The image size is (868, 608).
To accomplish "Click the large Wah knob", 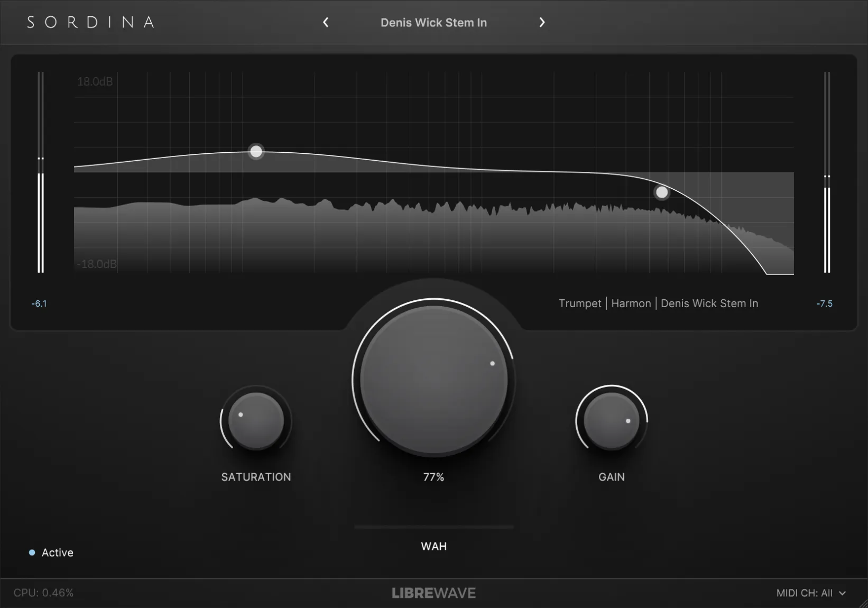I will pos(433,380).
